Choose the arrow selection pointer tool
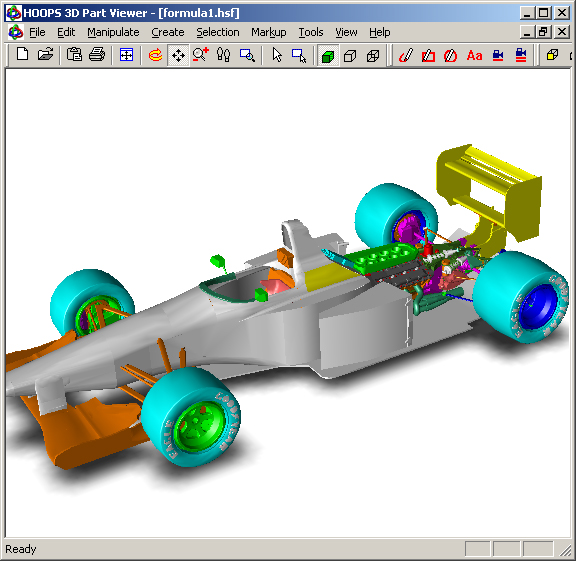This screenshot has width=576, height=561. pyautogui.click(x=277, y=55)
